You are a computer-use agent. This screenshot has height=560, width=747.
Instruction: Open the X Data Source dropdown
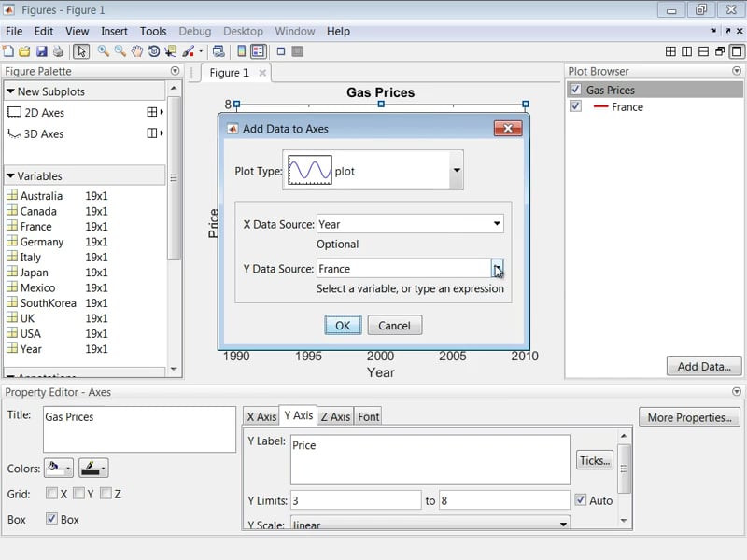pos(497,223)
